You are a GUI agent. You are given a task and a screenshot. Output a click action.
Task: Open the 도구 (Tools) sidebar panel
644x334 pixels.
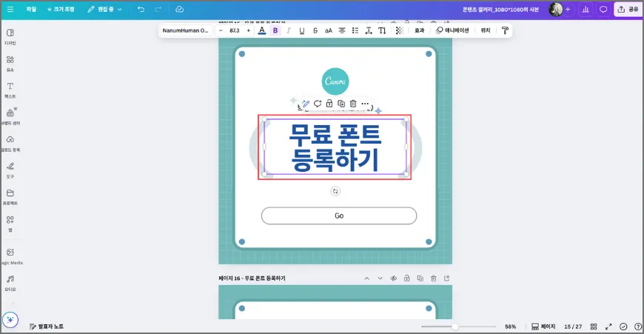pyautogui.click(x=10, y=170)
